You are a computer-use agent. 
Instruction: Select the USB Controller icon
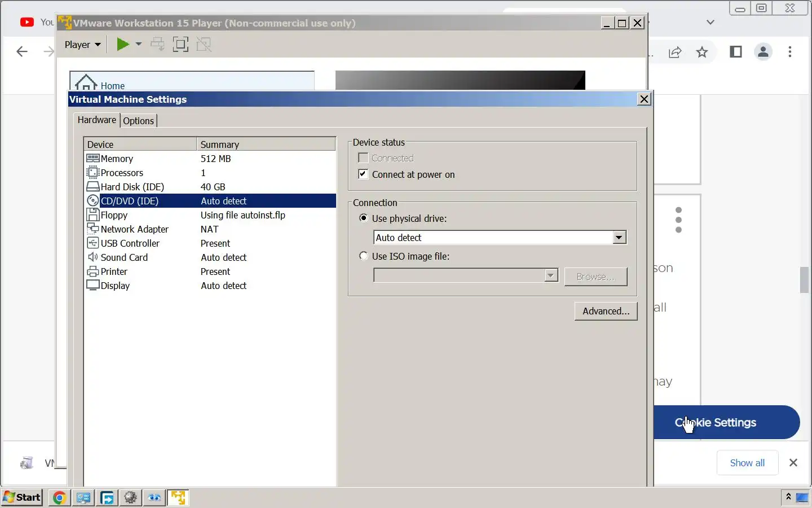(93, 243)
